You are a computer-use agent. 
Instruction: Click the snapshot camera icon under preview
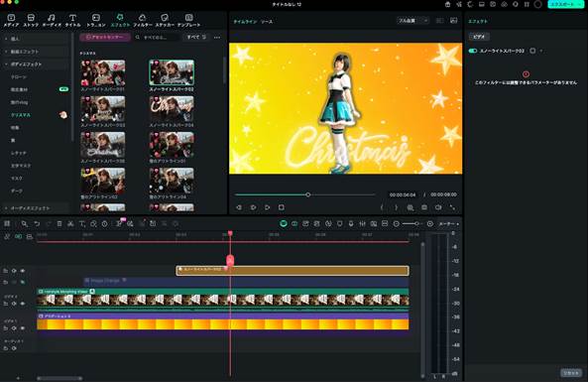[x=424, y=207]
